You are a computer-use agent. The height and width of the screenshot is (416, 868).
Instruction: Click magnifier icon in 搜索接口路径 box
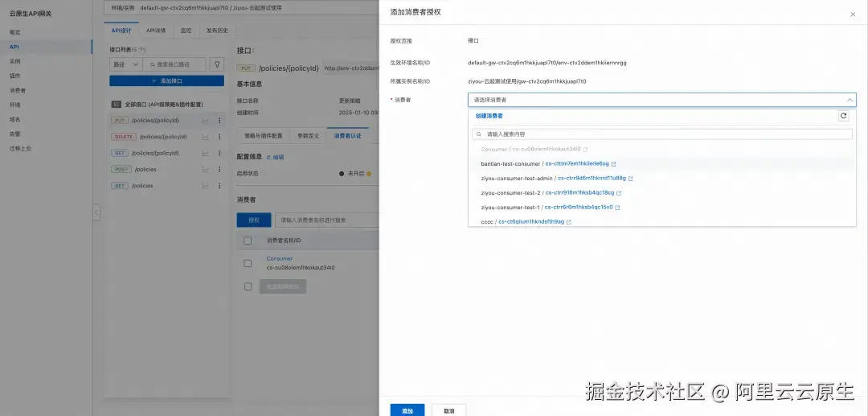pos(152,65)
